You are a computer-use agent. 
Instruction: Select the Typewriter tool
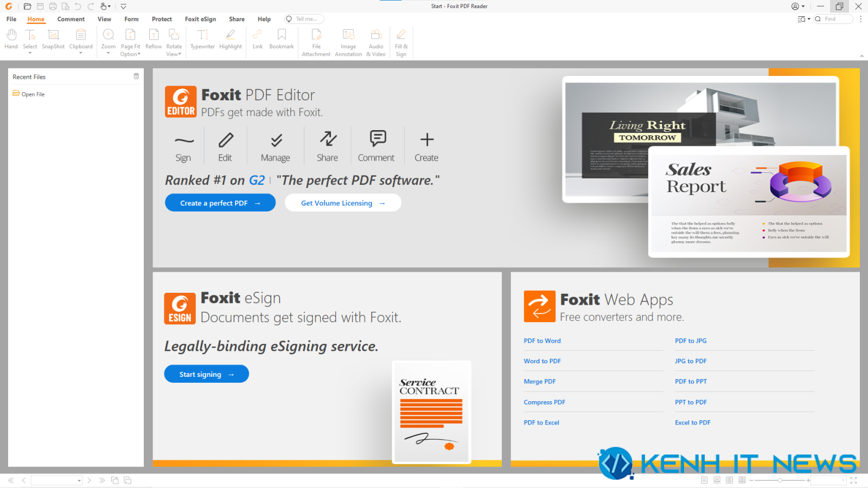pos(202,39)
